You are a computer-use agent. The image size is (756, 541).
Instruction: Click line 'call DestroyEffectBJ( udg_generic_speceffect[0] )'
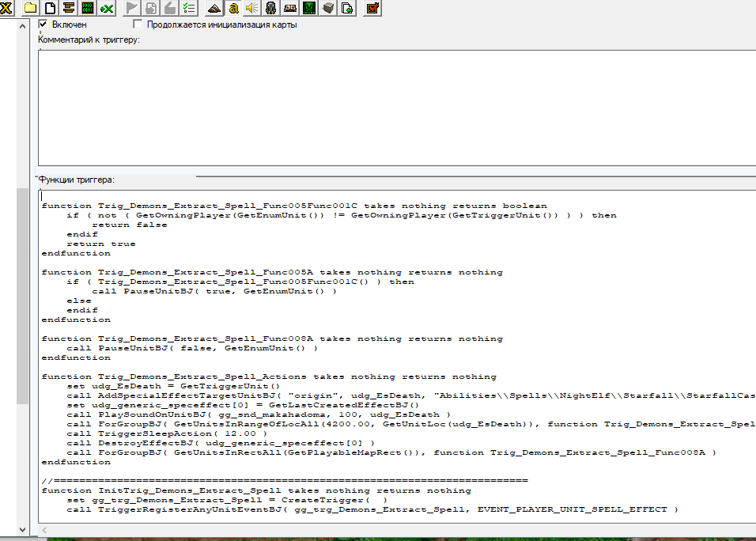click(221, 443)
